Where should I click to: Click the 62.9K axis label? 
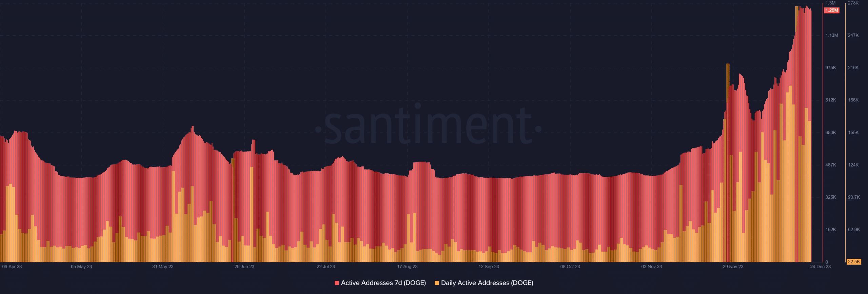(x=854, y=230)
